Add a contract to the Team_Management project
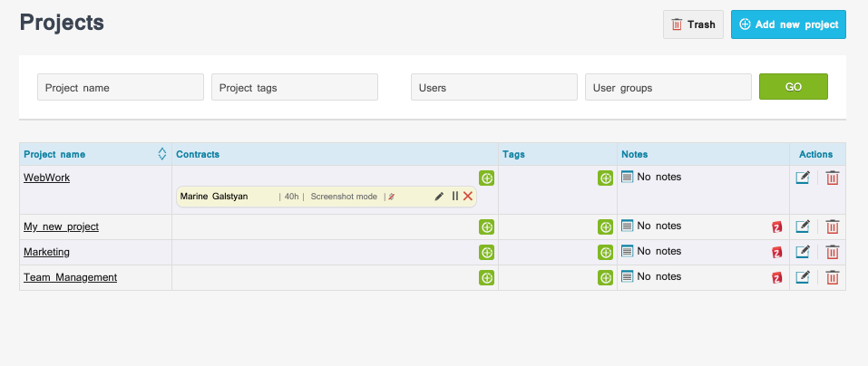This screenshot has width=868, height=366. point(486,278)
